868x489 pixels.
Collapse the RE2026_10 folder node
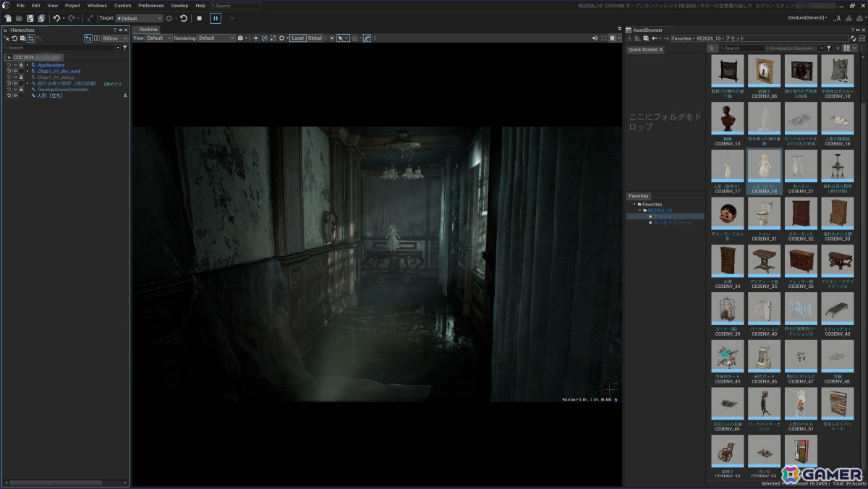(x=639, y=211)
